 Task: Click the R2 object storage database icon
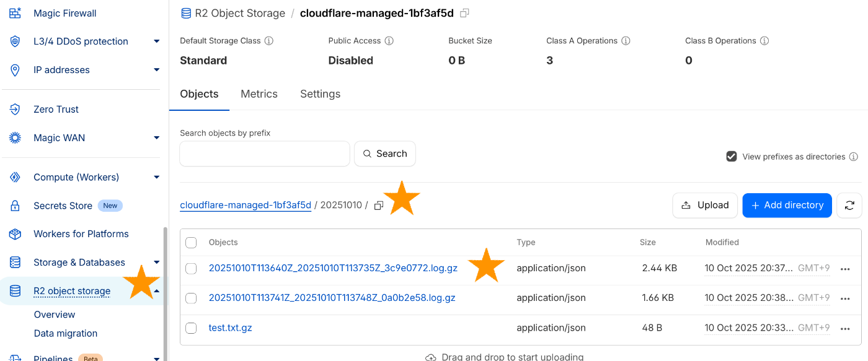click(x=15, y=291)
